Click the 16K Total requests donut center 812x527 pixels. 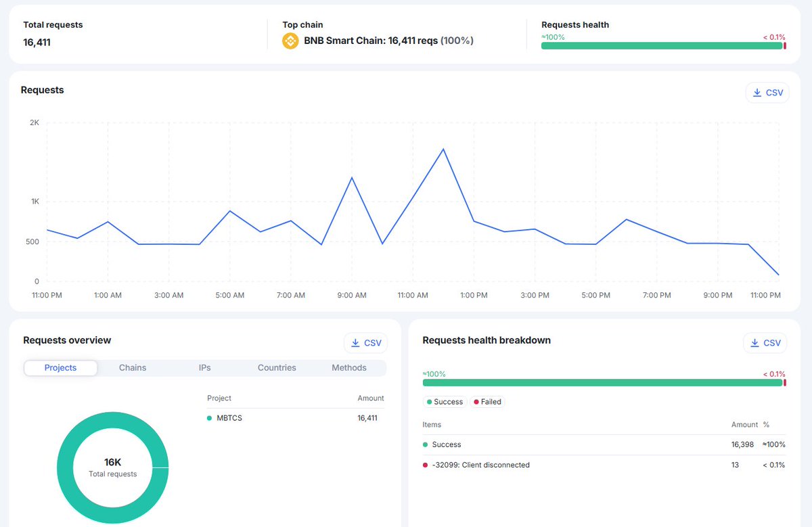coord(112,467)
